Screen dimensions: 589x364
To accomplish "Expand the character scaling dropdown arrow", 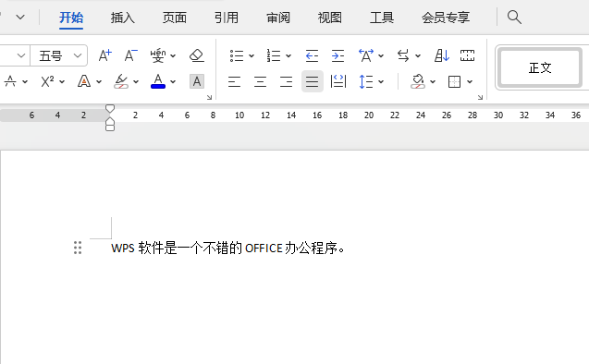I will pos(381,56).
